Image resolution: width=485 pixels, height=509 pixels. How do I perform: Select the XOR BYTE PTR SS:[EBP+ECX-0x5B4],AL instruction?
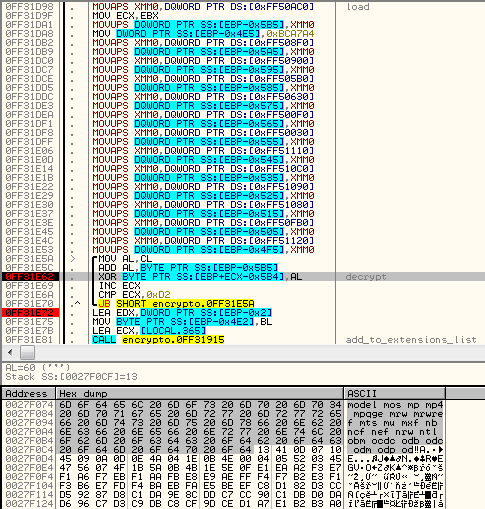[200, 277]
